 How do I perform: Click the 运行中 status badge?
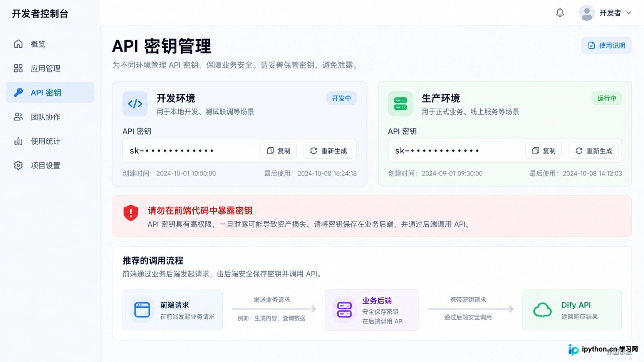(607, 98)
